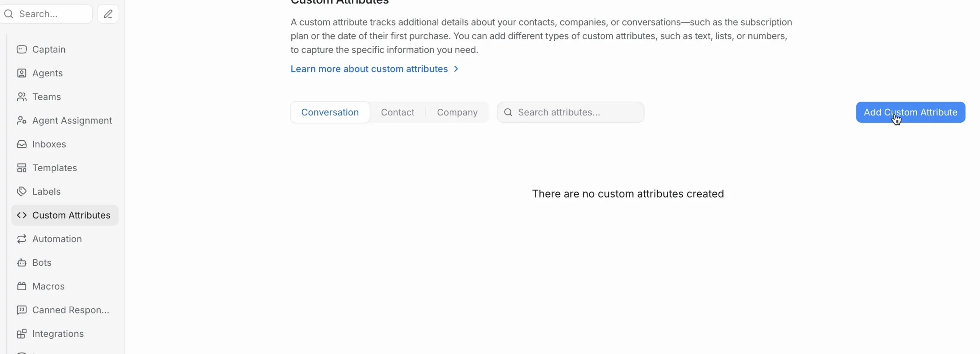The height and width of the screenshot is (354, 980).
Task: Open the Automation loop icon
Action: tap(22, 239)
